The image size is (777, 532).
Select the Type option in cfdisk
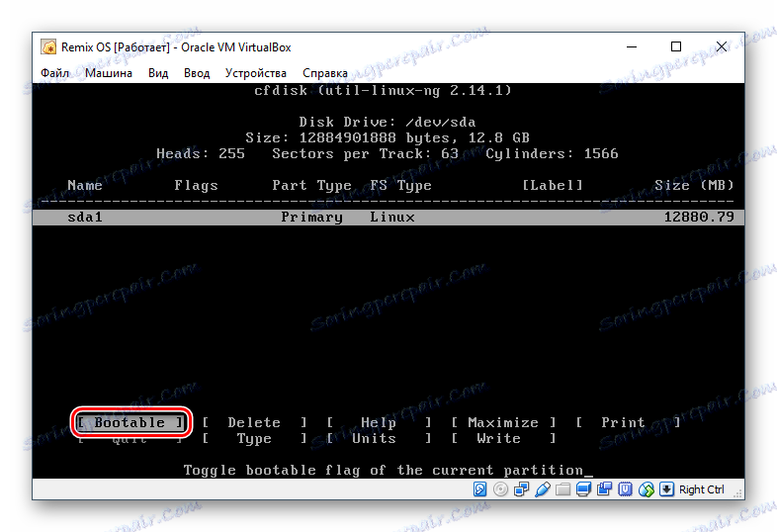(254, 438)
